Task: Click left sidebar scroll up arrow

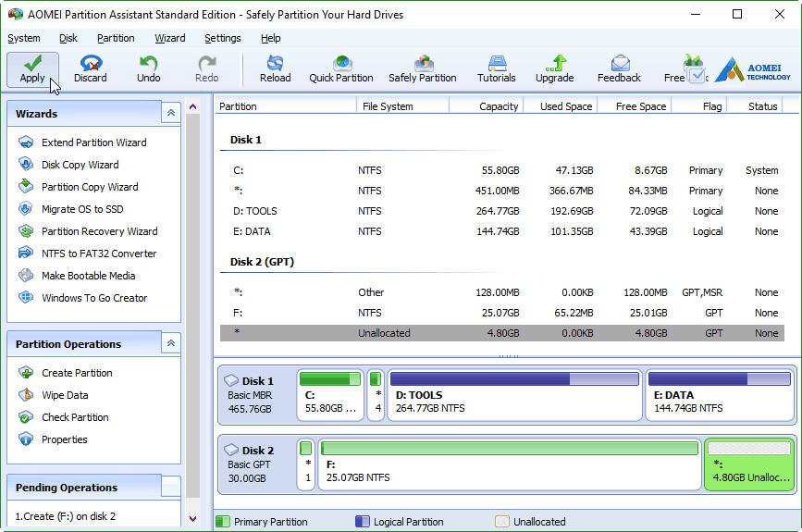Action: 192,107
